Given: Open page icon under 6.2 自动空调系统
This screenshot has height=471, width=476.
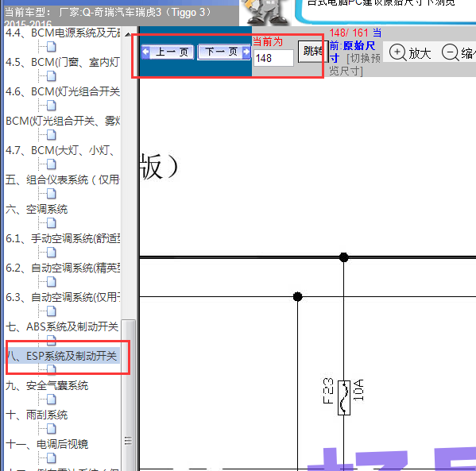Looking at the screenshot, I should [x=52, y=282].
